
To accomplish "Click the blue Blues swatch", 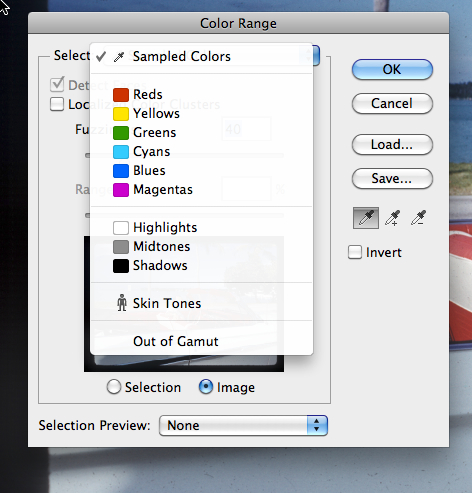I will pos(121,171).
